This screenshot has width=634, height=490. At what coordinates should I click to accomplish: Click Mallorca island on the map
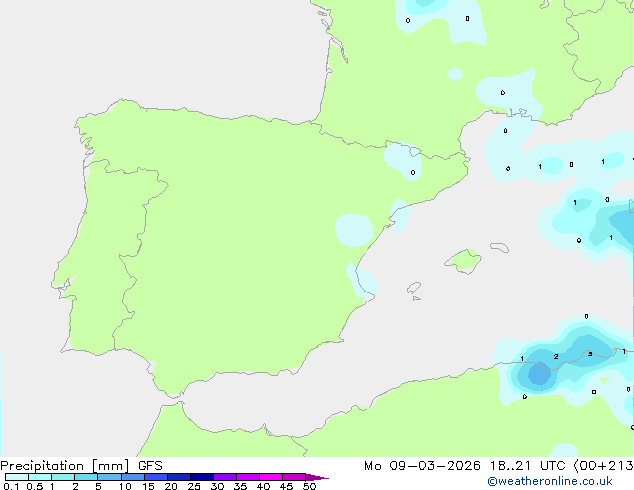pos(464,261)
